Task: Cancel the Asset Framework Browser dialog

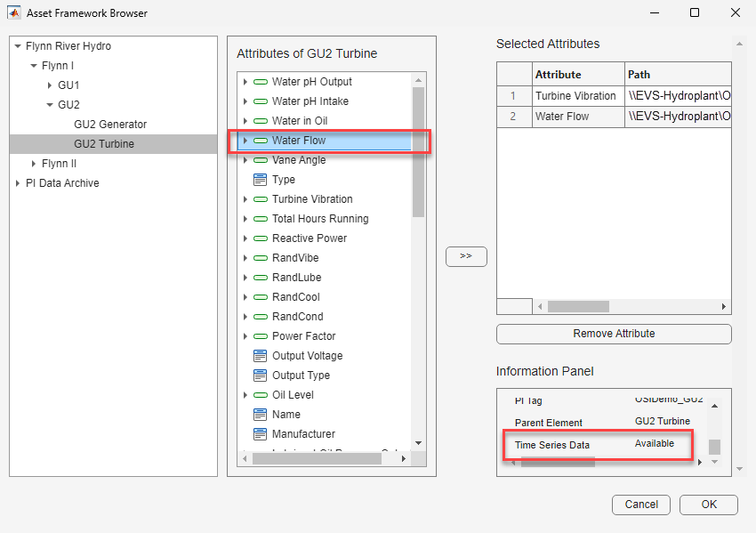Action: [640, 505]
